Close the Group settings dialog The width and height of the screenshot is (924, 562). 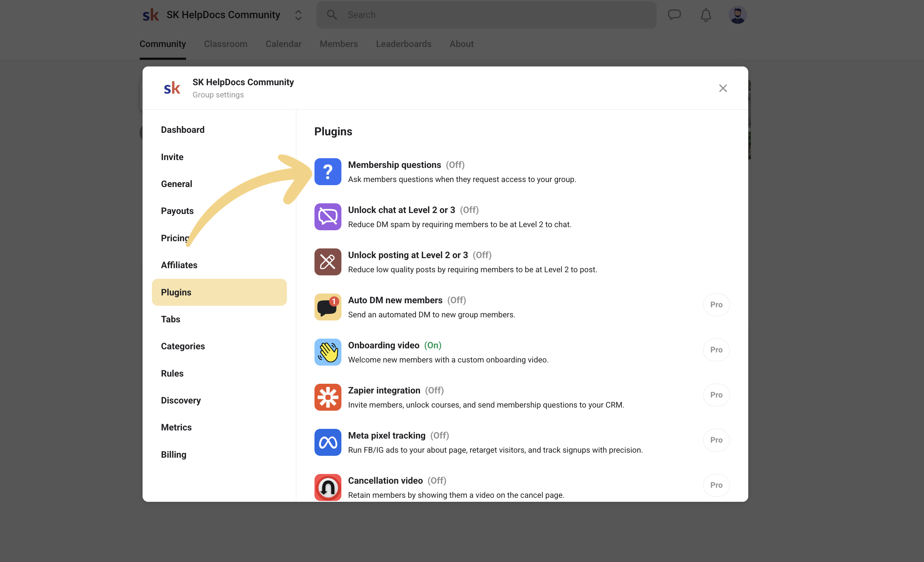723,88
